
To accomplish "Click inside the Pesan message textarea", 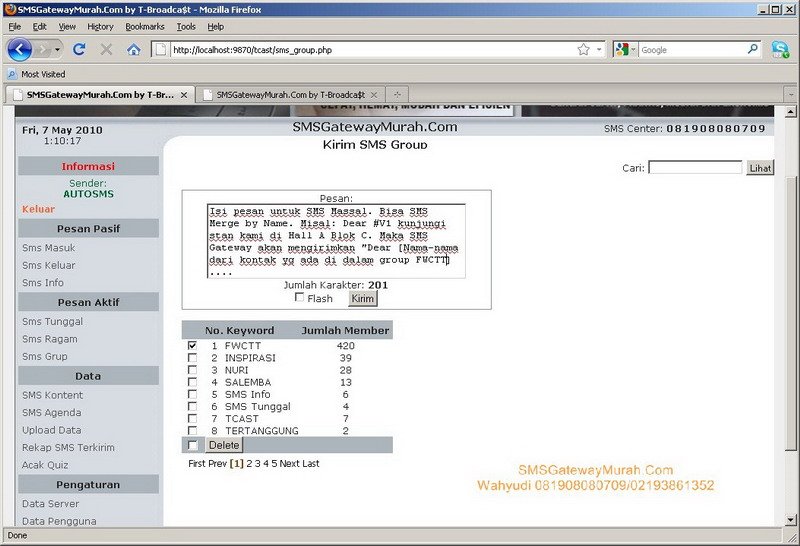I will tap(336, 241).
